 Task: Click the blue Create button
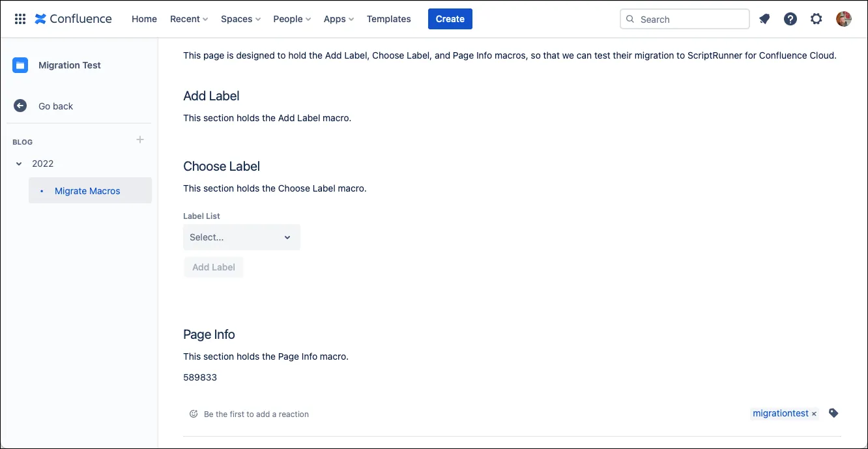click(x=450, y=19)
